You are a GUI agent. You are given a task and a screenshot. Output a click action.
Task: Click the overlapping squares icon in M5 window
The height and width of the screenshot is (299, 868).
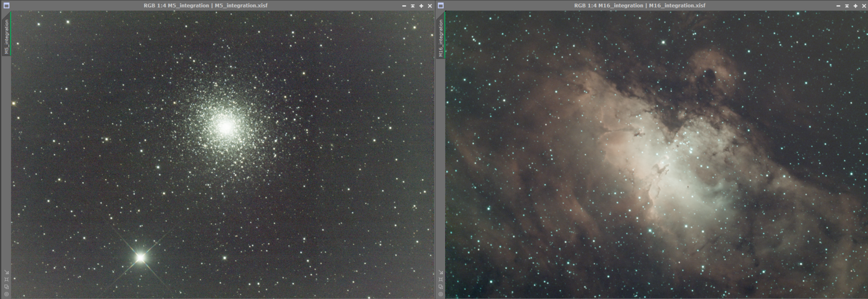(6, 286)
